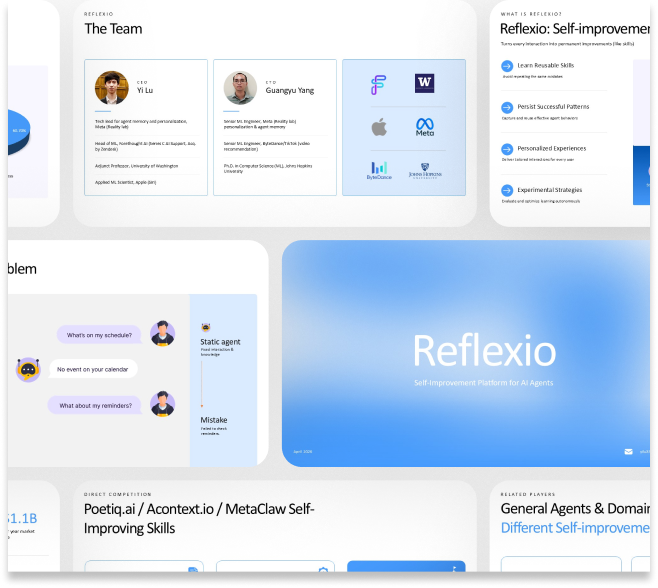Click the University of Washington W logo

click(x=424, y=83)
